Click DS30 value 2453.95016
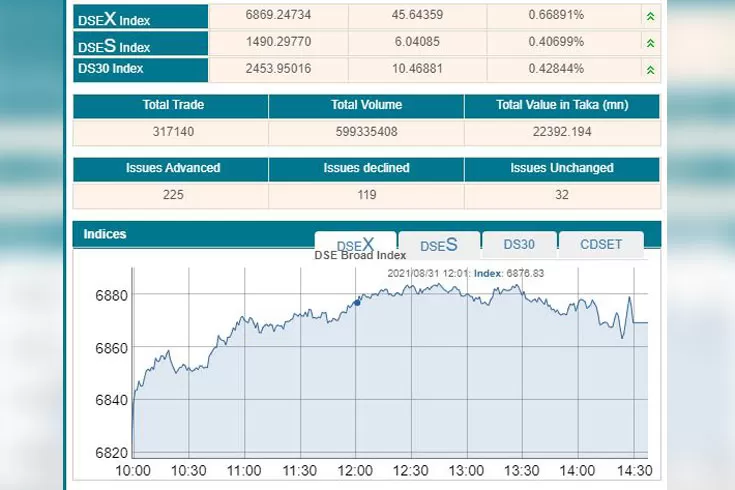 pyautogui.click(x=278, y=68)
